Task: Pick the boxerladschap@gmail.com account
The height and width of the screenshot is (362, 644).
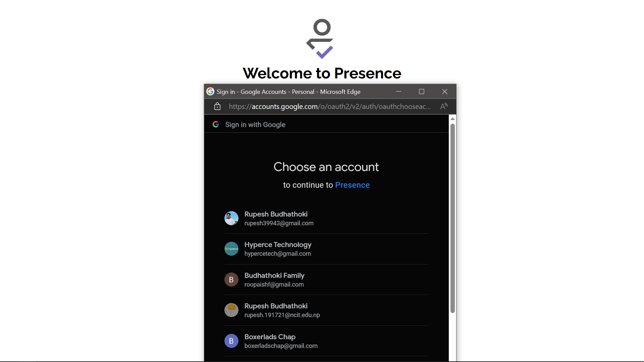Action: click(x=326, y=341)
